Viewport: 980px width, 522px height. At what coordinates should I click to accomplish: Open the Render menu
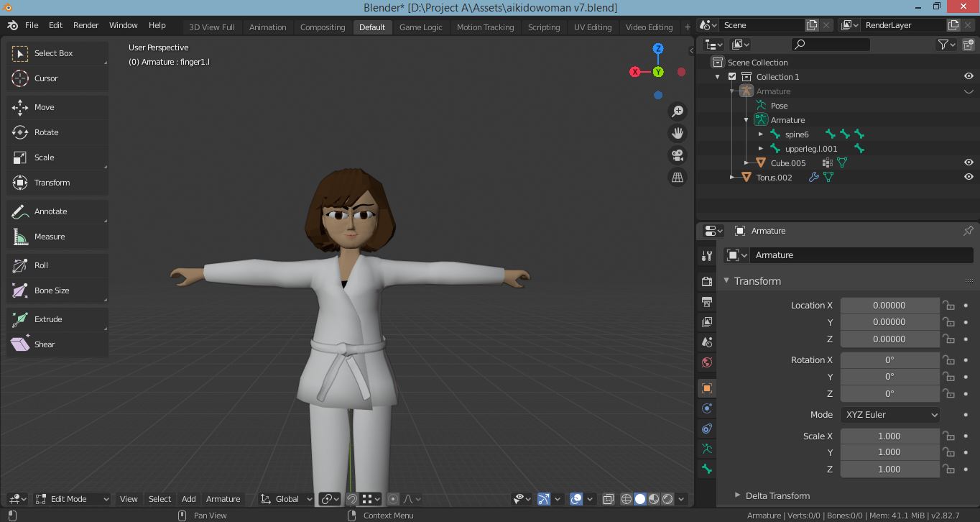86,25
